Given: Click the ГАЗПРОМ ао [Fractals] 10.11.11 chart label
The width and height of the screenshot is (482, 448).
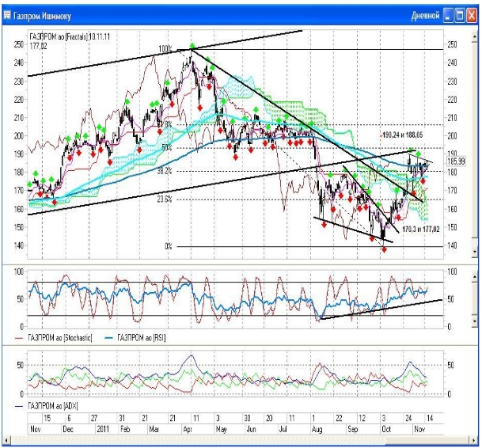Looking at the screenshot, I should [70, 36].
